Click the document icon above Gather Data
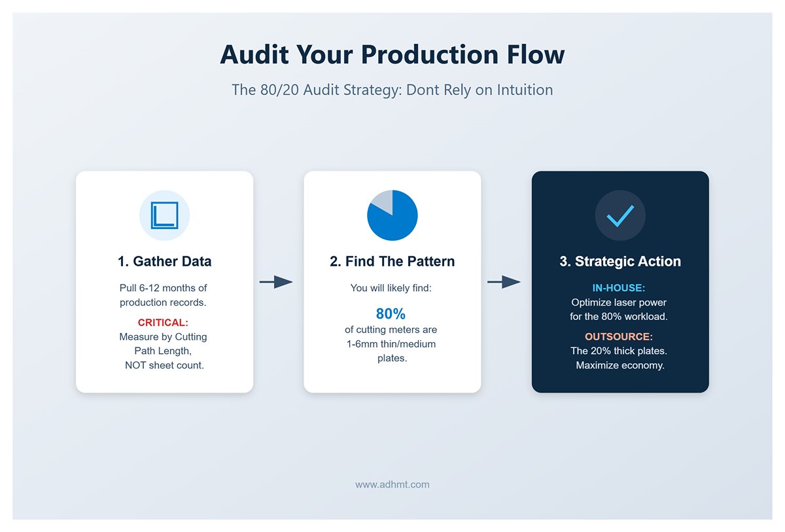785x532 pixels. (164, 215)
